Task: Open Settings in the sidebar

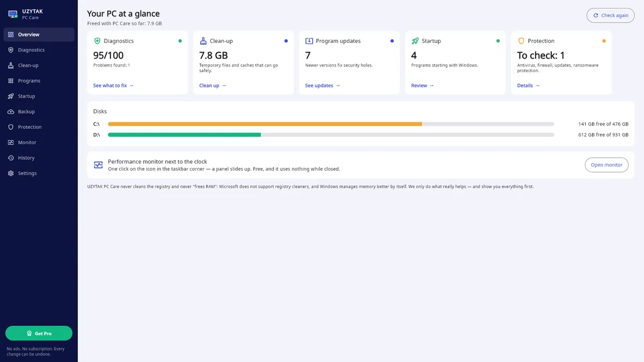Action: 39,173
